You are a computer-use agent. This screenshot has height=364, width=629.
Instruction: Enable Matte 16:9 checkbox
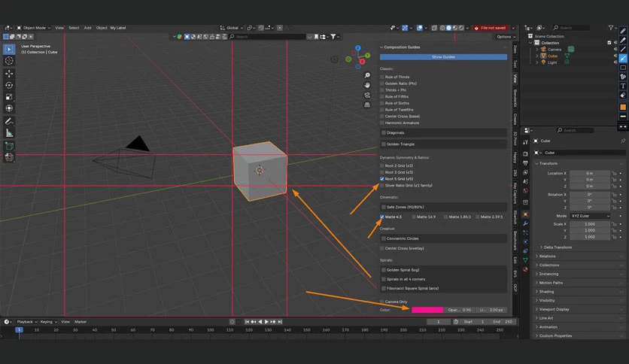pos(414,217)
